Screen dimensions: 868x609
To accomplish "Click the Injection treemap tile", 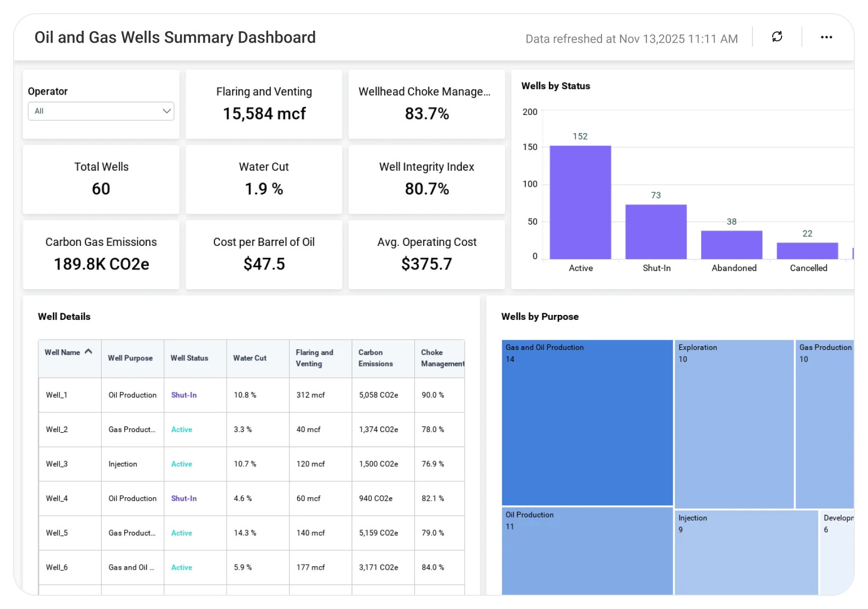I will click(746, 552).
